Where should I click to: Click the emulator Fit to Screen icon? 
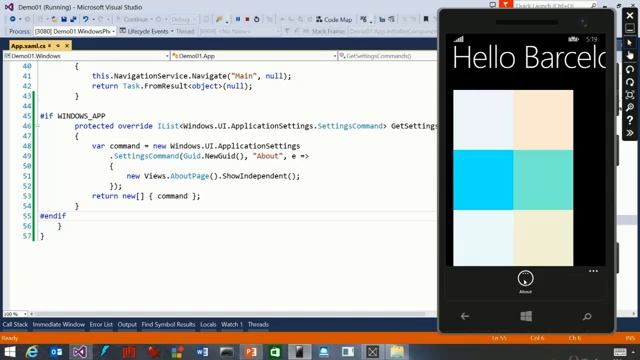click(630, 95)
